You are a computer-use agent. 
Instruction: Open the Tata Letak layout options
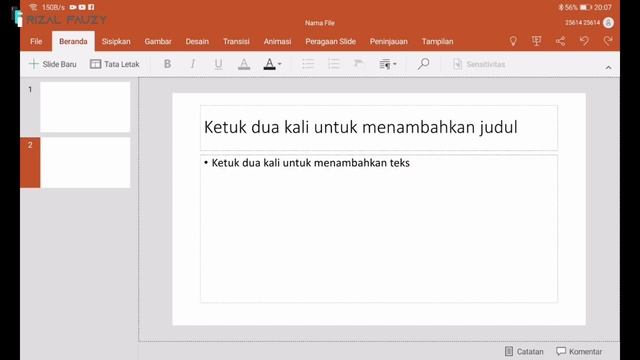click(115, 64)
